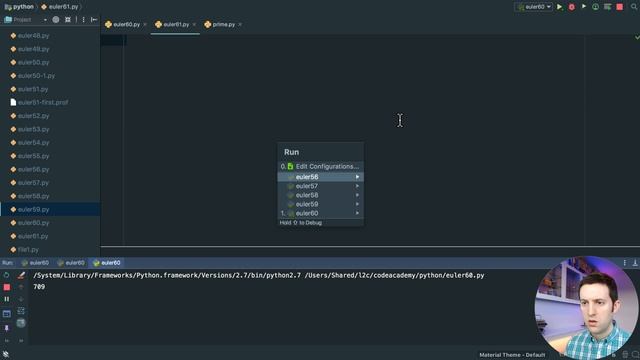The image size is (640, 360).
Task: Click the python breadcrumb in navigation bar
Action: click(19, 7)
